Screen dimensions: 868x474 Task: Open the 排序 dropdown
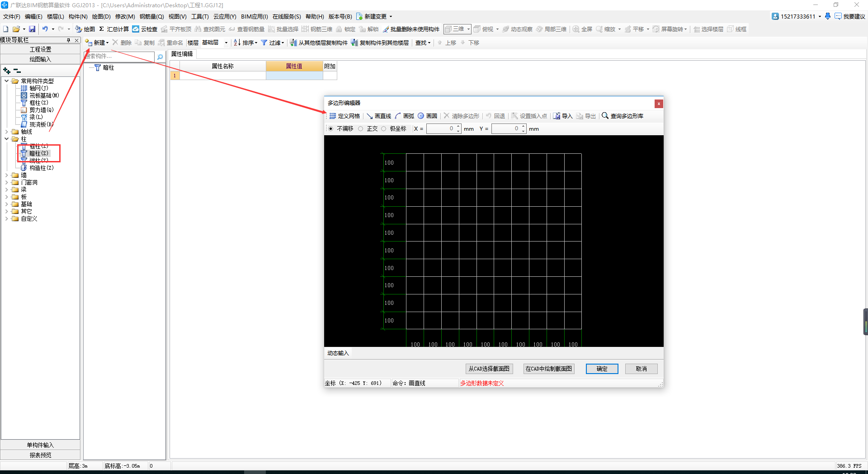pos(245,43)
